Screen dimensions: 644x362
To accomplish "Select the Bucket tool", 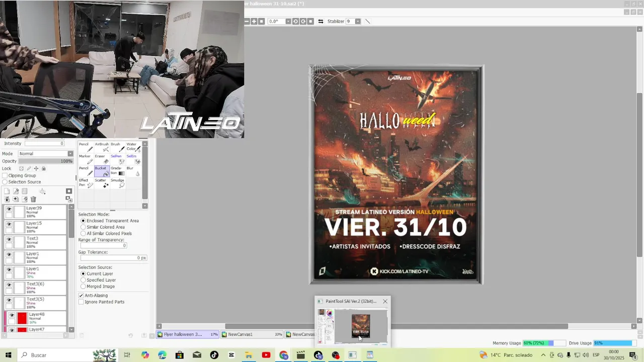I will point(102,171).
